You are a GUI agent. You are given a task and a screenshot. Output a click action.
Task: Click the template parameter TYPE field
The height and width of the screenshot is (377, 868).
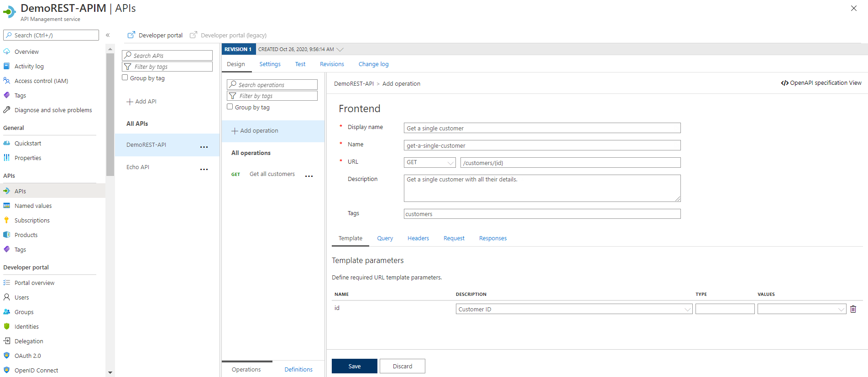(725, 309)
